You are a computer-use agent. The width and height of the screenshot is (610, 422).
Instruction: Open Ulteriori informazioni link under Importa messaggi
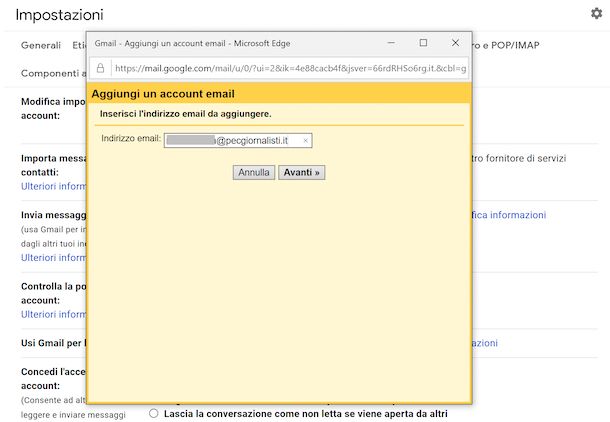tap(53, 186)
